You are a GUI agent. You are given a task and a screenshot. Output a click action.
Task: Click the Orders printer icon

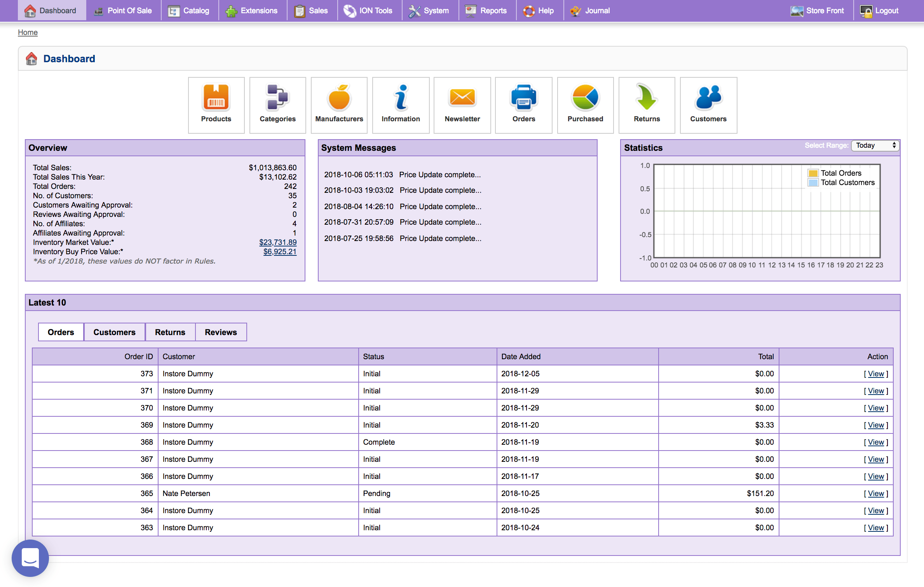[x=523, y=104]
